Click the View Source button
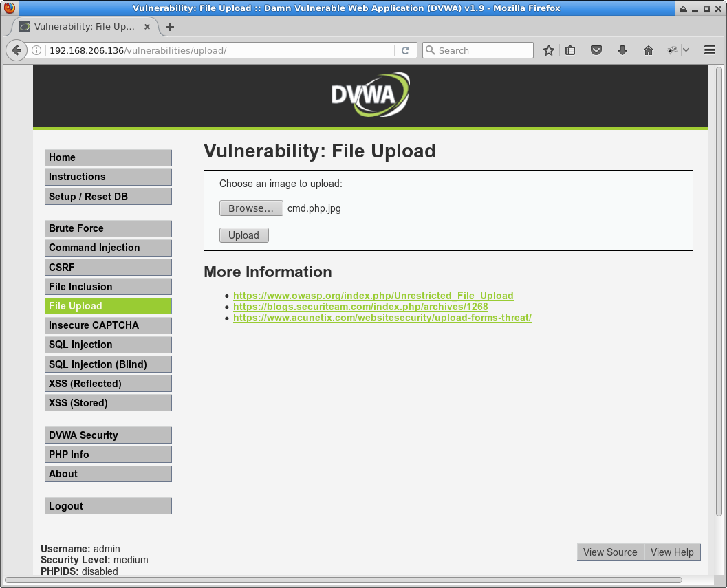727x588 pixels. pos(610,552)
